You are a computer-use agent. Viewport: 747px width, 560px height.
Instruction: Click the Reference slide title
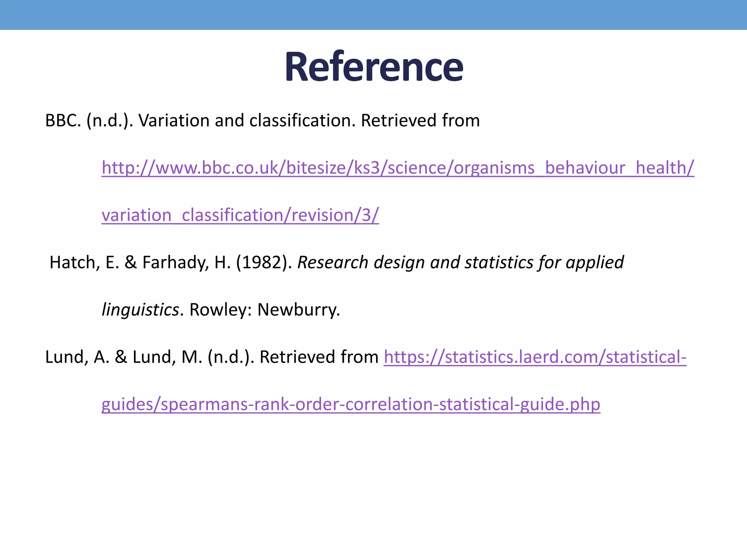click(x=374, y=67)
